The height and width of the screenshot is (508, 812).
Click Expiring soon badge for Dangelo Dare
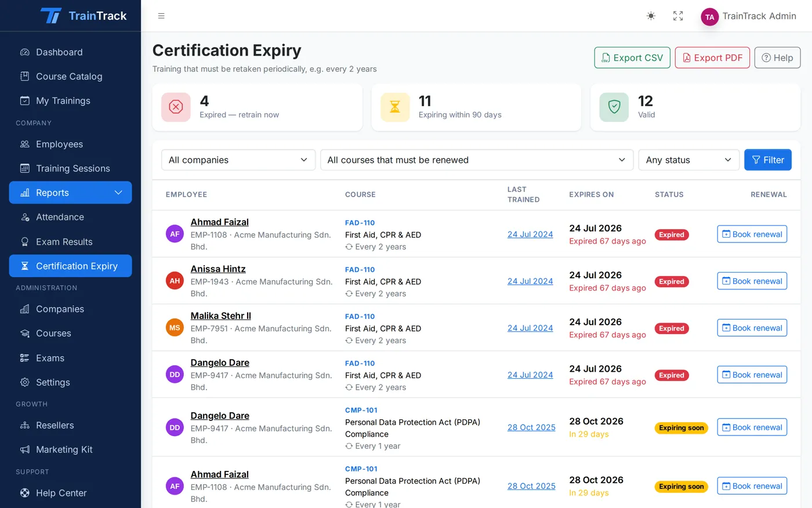pyautogui.click(x=681, y=428)
